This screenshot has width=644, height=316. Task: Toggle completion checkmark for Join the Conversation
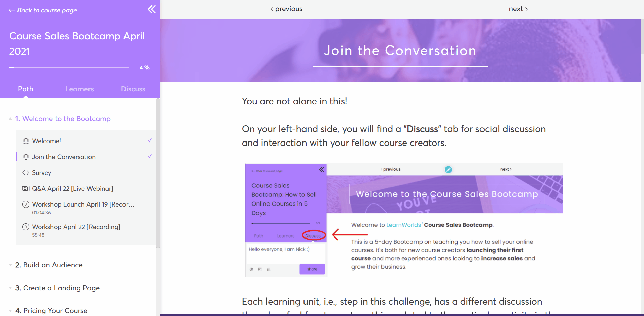(150, 156)
